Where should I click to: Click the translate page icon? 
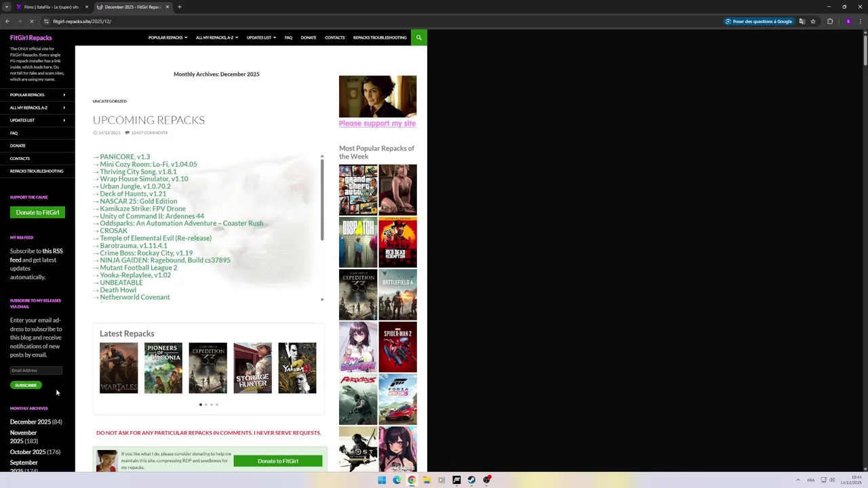[802, 21]
